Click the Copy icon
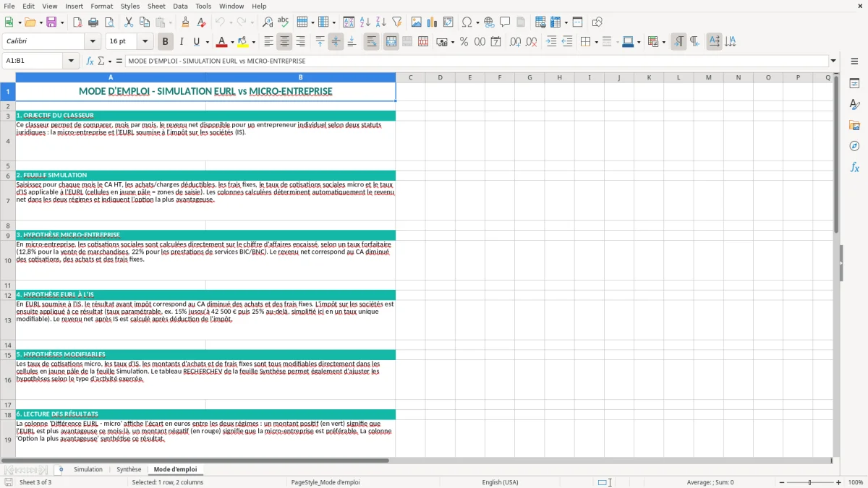Screen dimensions: 868x488 point(145,22)
